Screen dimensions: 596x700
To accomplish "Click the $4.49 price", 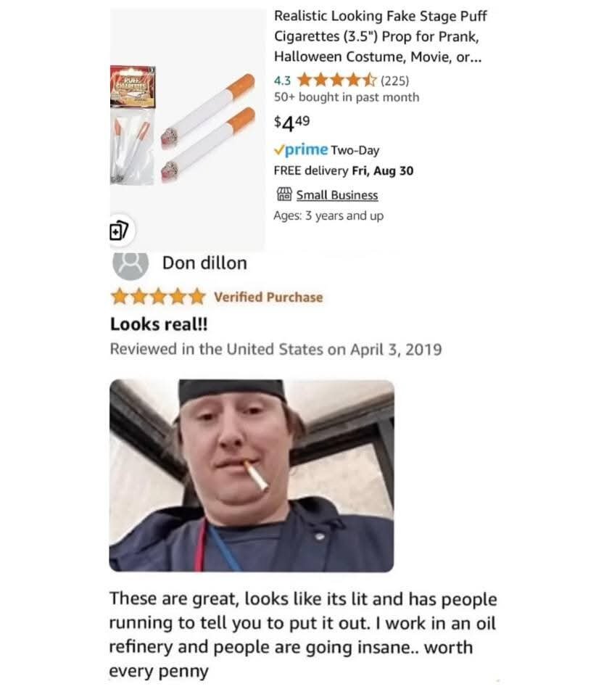I will point(291,123).
